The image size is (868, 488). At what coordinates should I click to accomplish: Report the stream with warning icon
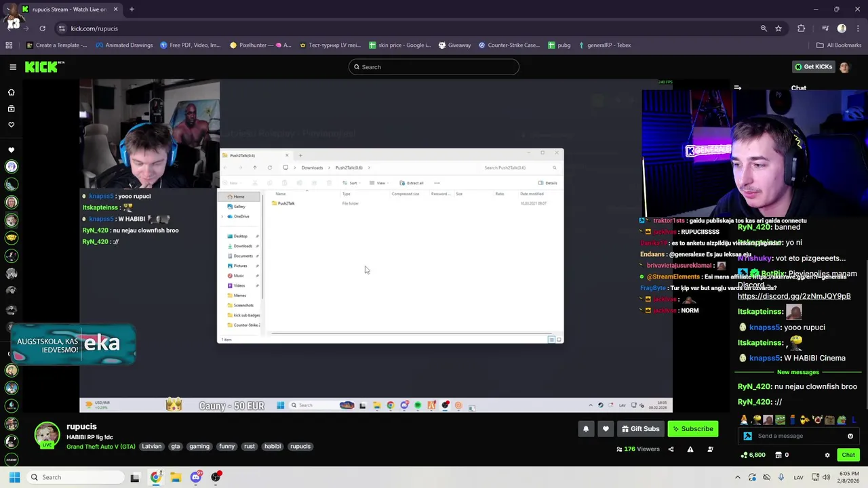pos(690,449)
